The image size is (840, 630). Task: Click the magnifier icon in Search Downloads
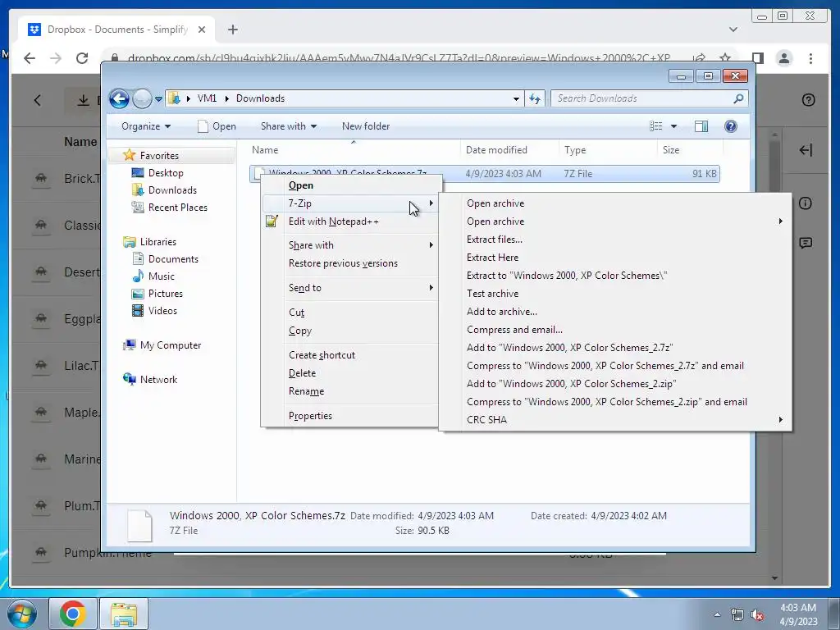(738, 98)
